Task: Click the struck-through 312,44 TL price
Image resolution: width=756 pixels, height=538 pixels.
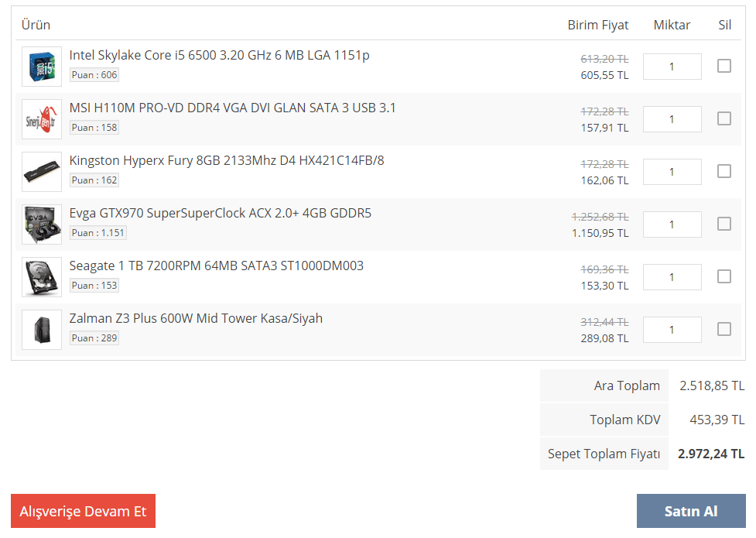Action: pos(604,322)
